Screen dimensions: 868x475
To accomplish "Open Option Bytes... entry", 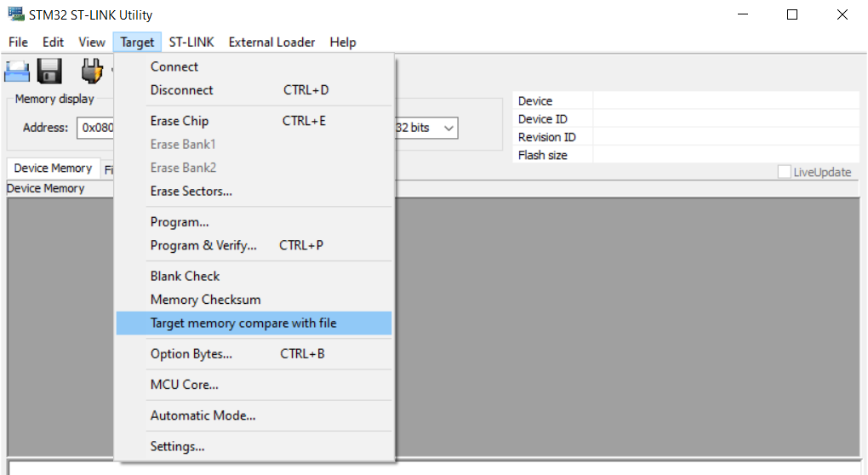I will pos(254,354).
